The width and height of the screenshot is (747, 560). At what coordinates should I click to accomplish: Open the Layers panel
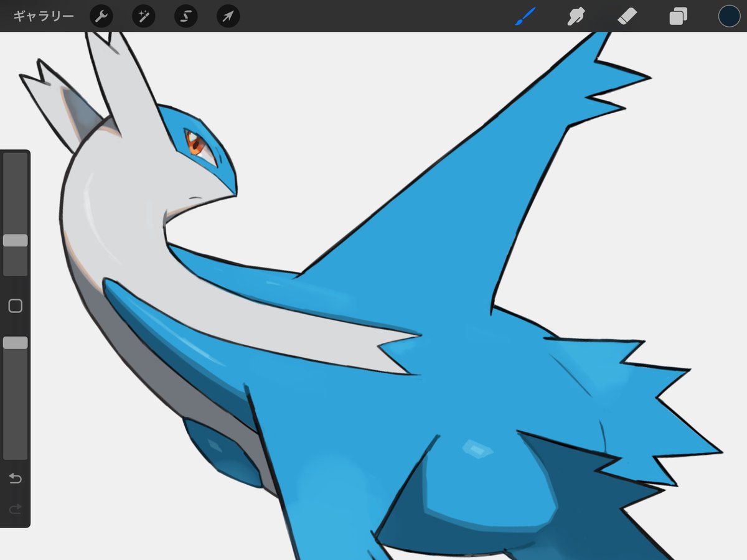[678, 16]
